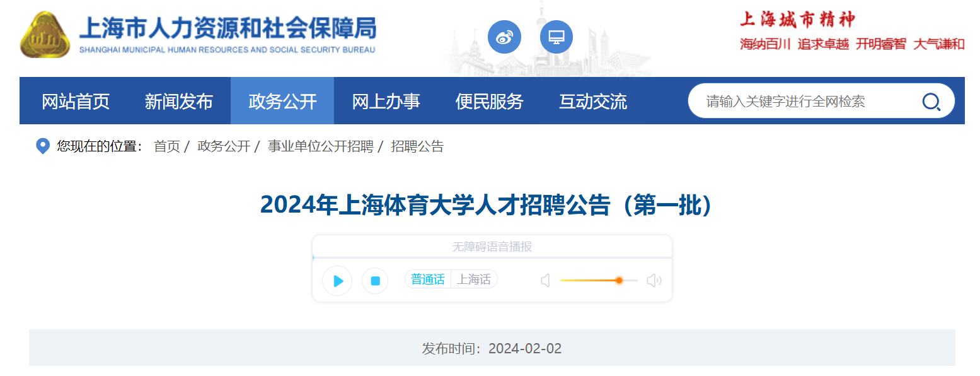This screenshot has height=376, width=980.
Task: Open the Weibo icon link
Action: [x=504, y=37]
